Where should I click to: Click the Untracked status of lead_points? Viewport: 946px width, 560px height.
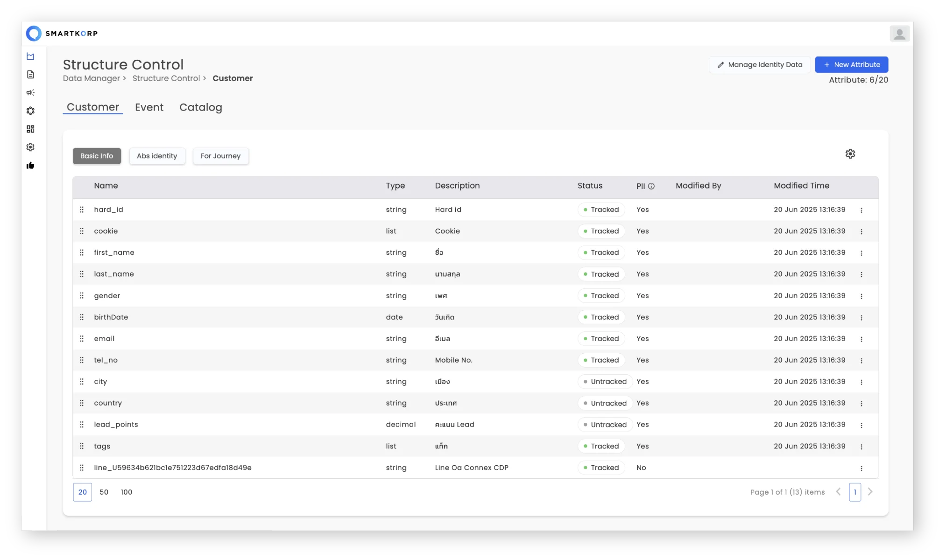coord(605,425)
